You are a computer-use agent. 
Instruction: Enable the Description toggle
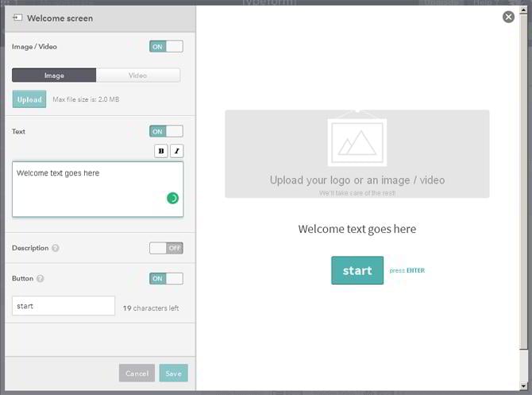[166, 248]
